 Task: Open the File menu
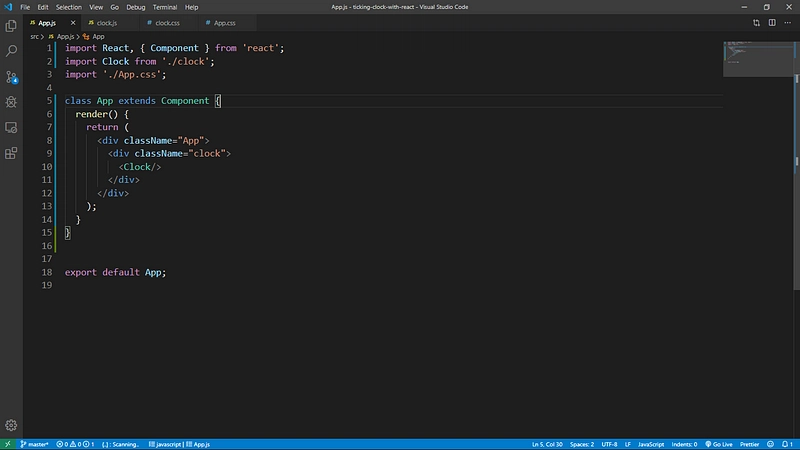[x=25, y=7]
